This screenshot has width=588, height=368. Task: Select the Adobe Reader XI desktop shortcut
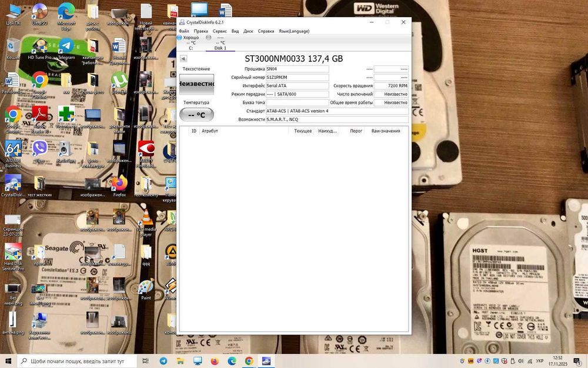[x=40, y=120]
